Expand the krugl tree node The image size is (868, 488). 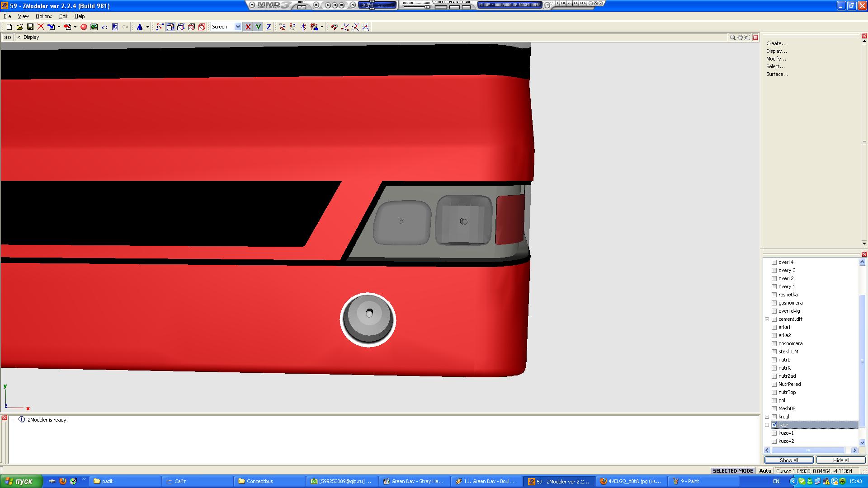pyautogui.click(x=767, y=417)
